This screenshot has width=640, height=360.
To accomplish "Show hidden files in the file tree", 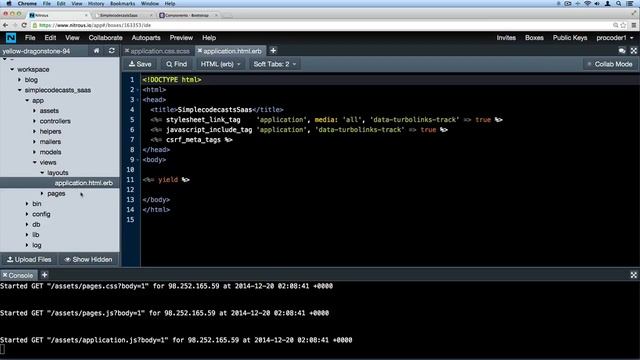I will pyautogui.click(x=88, y=260).
